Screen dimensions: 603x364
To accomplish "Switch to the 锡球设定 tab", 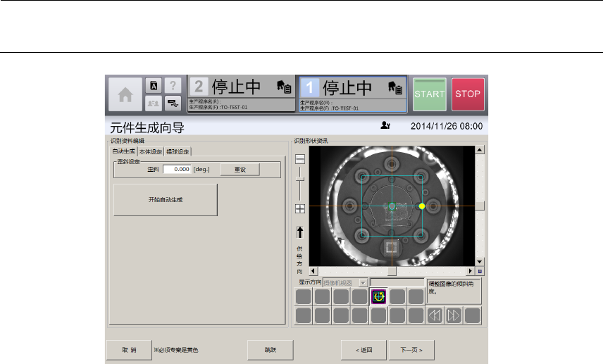I will (x=178, y=151).
